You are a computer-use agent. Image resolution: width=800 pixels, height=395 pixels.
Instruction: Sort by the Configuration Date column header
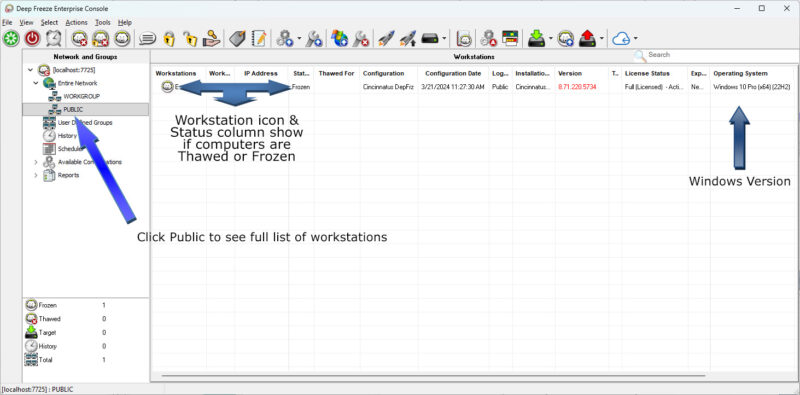[x=453, y=73]
